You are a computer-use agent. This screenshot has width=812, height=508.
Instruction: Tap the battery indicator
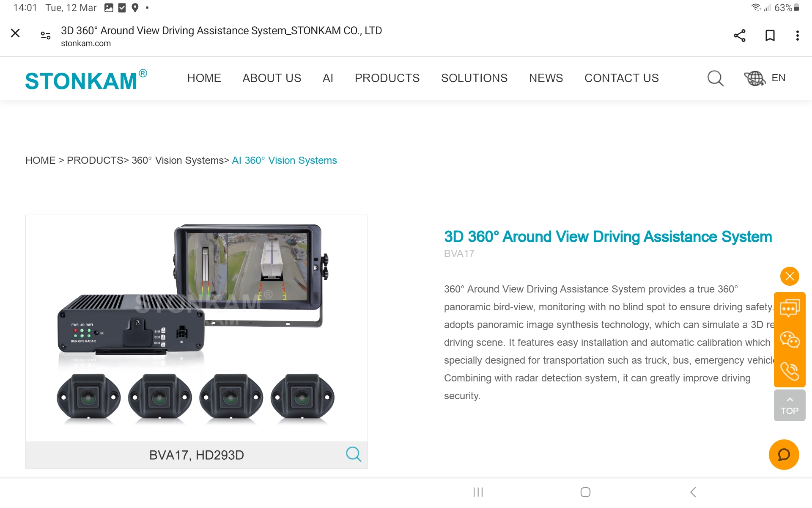click(x=796, y=8)
